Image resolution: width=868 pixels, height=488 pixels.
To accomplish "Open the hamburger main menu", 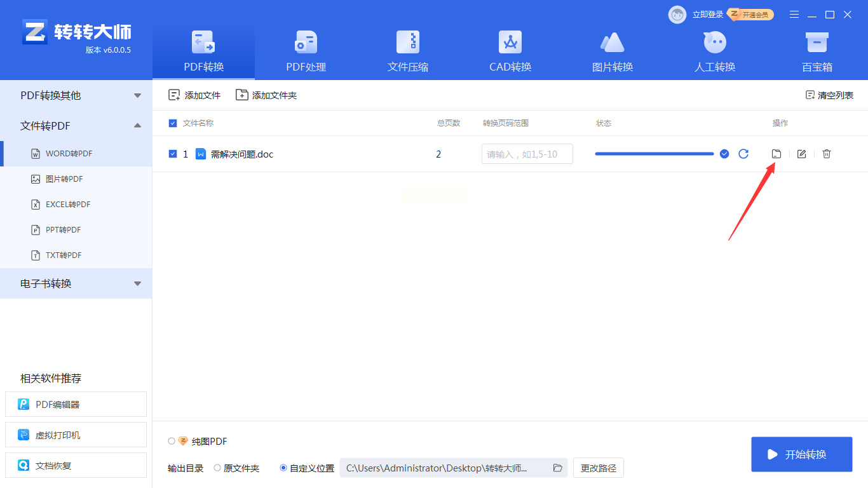I will pos(794,15).
